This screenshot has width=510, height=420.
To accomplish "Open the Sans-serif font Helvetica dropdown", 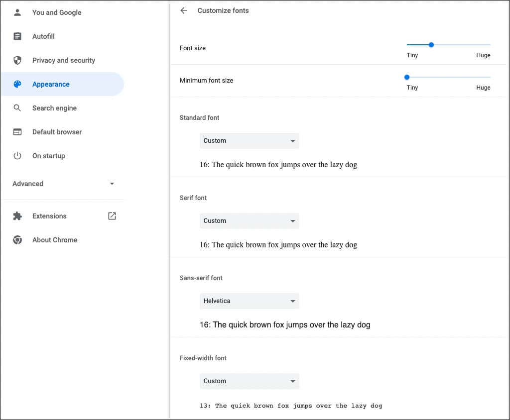I will pos(249,301).
